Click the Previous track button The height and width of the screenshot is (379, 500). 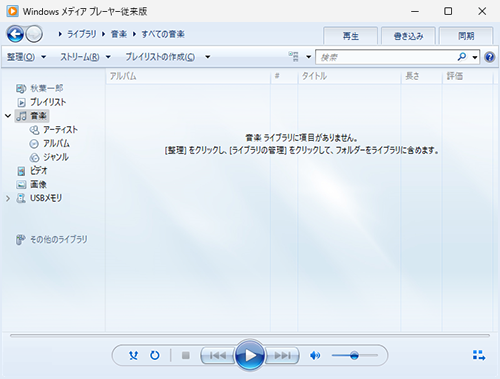click(x=217, y=356)
